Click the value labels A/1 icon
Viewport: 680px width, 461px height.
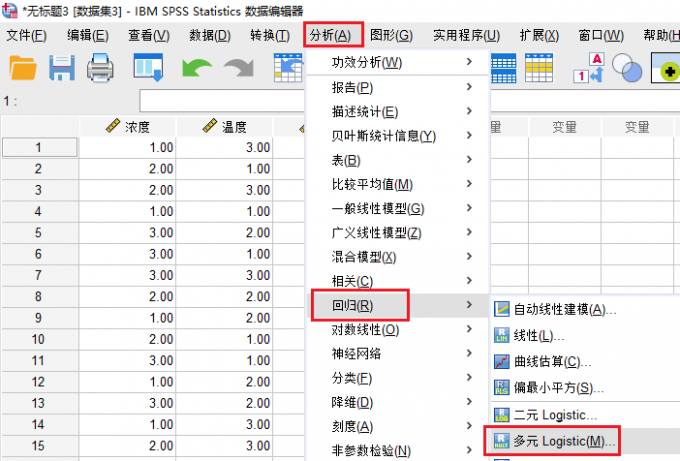tap(589, 68)
